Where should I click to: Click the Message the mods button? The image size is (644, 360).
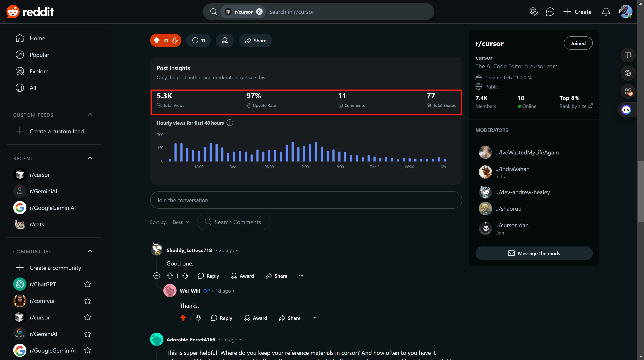tap(534, 253)
